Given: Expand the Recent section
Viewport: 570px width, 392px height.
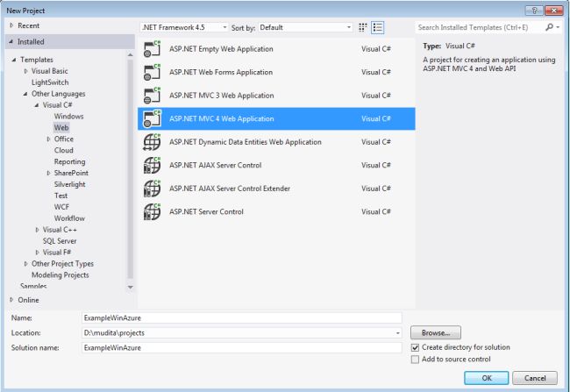Looking at the screenshot, I should tap(11, 25).
